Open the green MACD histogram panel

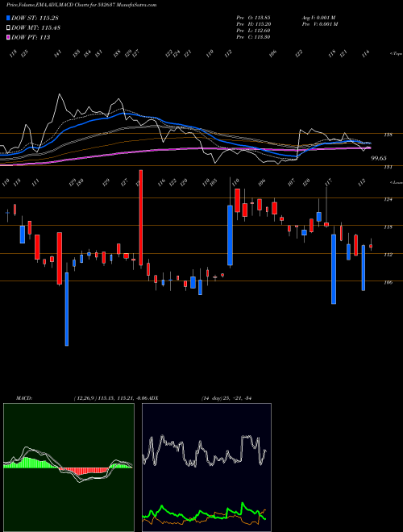pos(69,468)
